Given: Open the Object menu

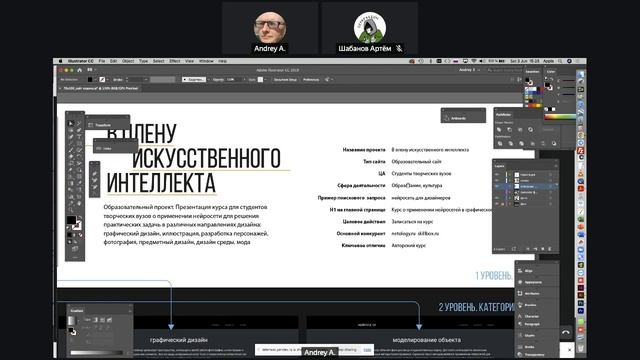Looking at the screenshot, I should click(x=128, y=61).
